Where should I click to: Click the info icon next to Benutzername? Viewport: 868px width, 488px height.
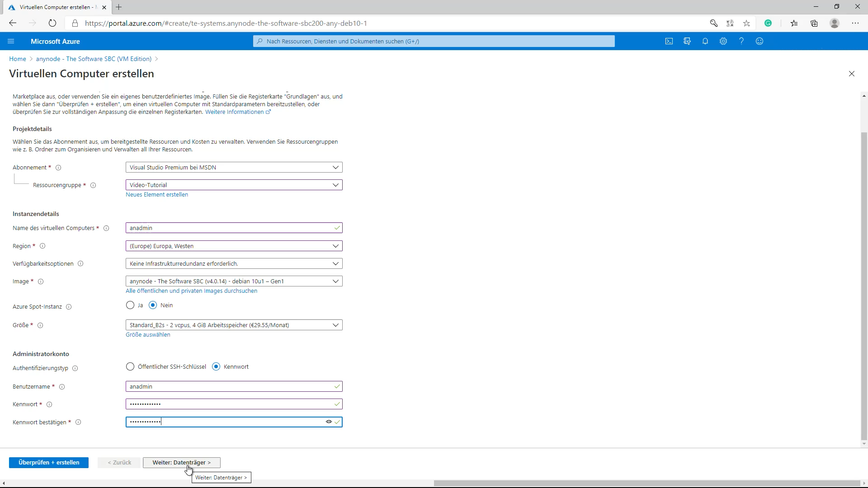click(62, 387)
